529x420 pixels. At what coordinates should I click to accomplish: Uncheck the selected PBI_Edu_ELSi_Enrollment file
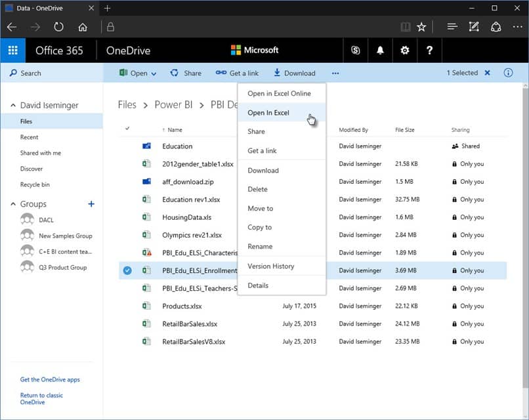click(127, 270)
